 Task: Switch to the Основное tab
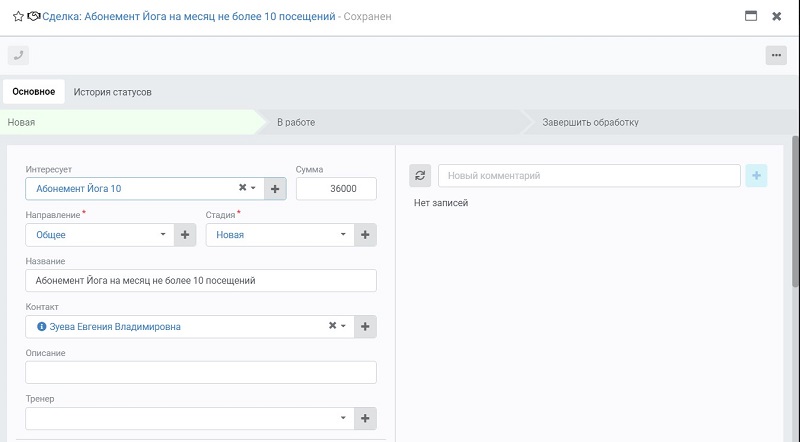[x=34, y=92]
